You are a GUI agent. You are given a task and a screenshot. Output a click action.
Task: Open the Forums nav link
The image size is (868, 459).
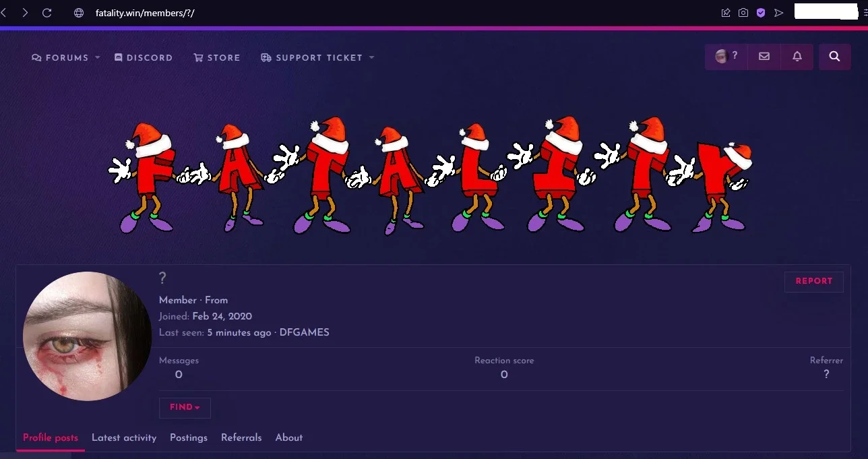click(61, 58)
